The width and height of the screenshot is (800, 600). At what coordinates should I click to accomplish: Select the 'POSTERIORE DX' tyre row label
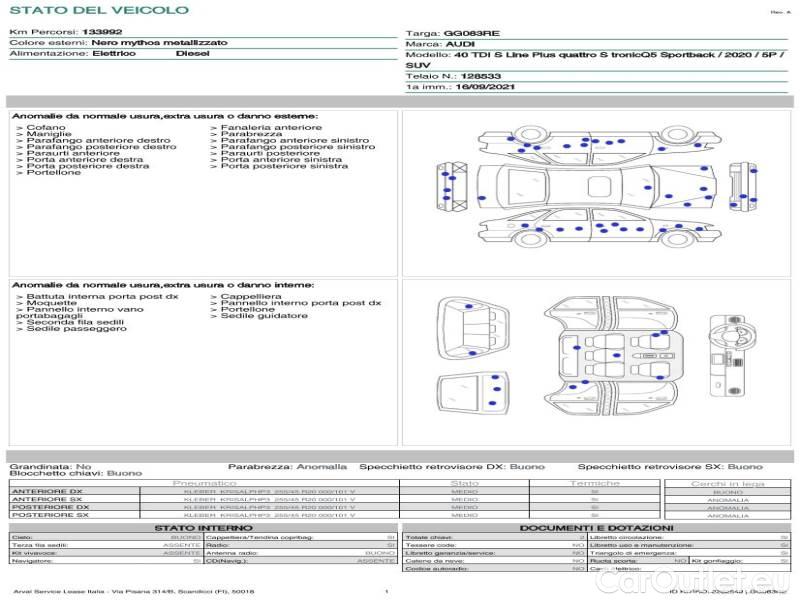pyautogui.click(x=51, y=507)
